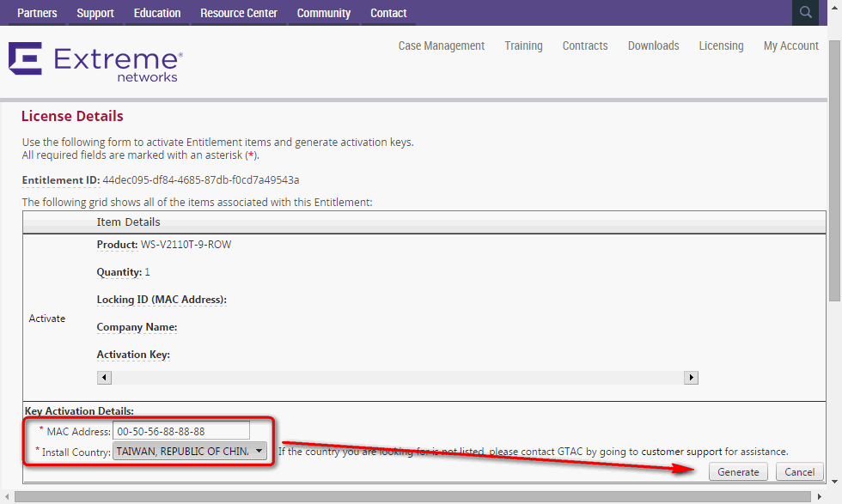The width and height of the screenshot is (842, 504).
Task: Click the page vertical scrollbar thumb
Action: tap(834, 171)
